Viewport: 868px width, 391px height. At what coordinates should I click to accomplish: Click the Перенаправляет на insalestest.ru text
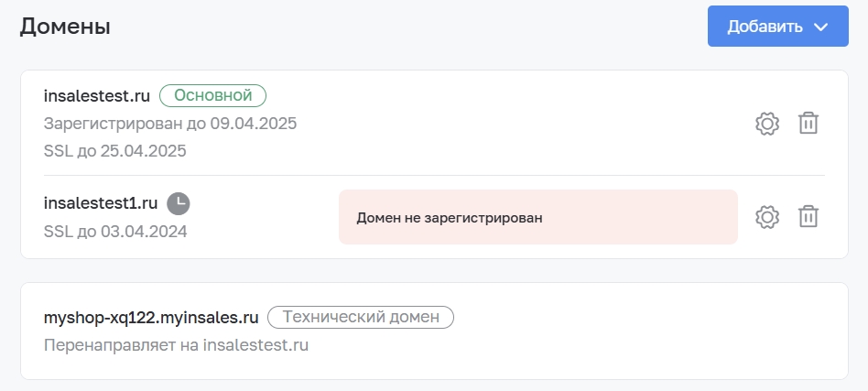click(176, 345)
